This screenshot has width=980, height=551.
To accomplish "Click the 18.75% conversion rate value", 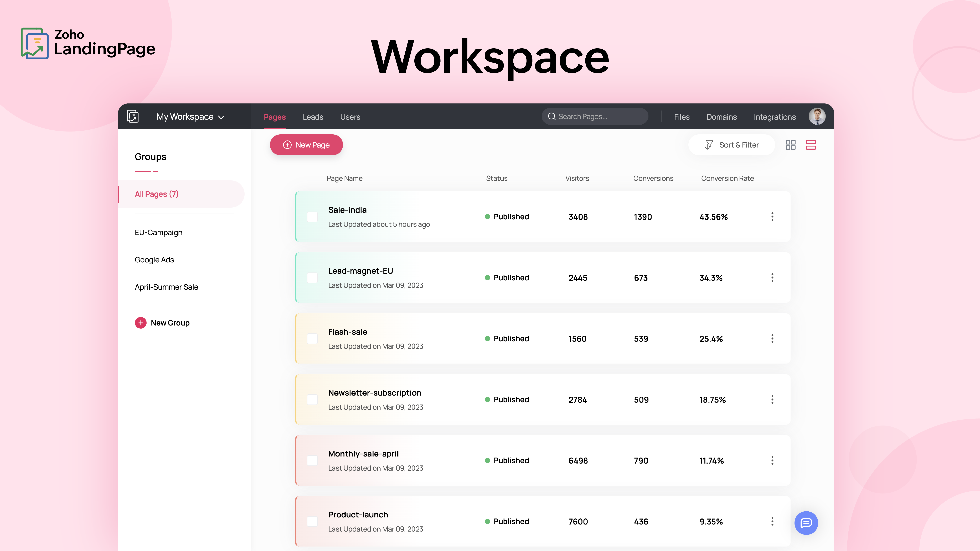I will 712,400.
